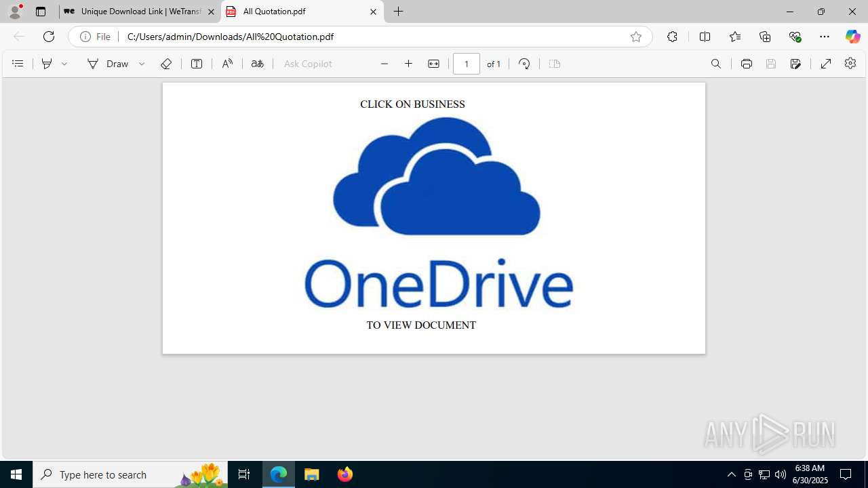Zoom in on the PDF page
The image size is (868, 488).
coord(408,64)
